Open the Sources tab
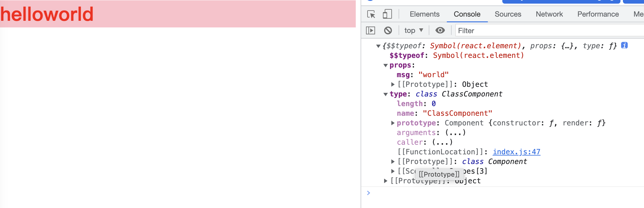The image size is (644, 208). (x=508, y=14)
